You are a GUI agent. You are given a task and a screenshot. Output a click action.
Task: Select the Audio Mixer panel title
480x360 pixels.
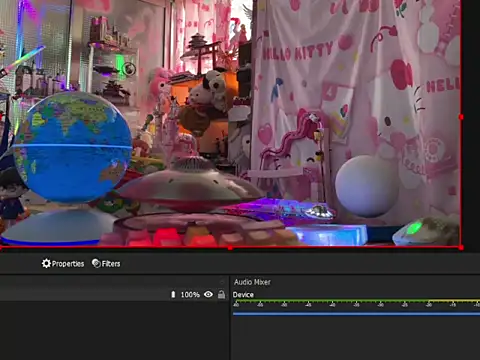click(x=252, y=282)
